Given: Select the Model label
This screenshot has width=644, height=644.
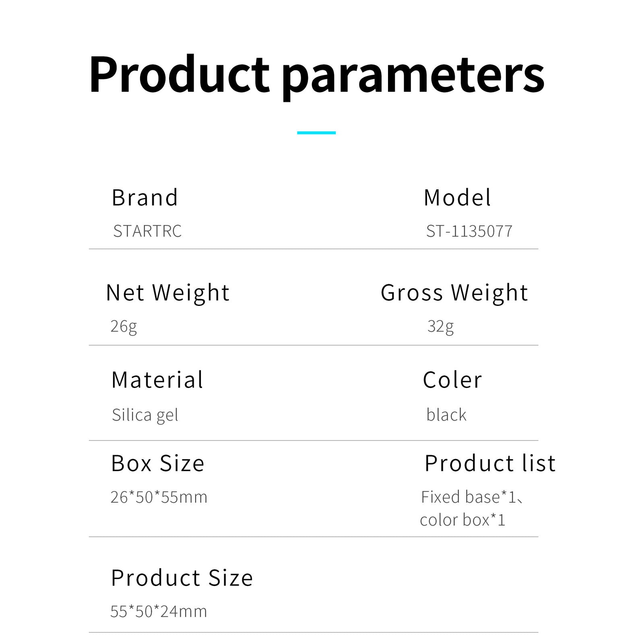Looking at the screenshot, I should pyautogui.click(x=457, y=198).
